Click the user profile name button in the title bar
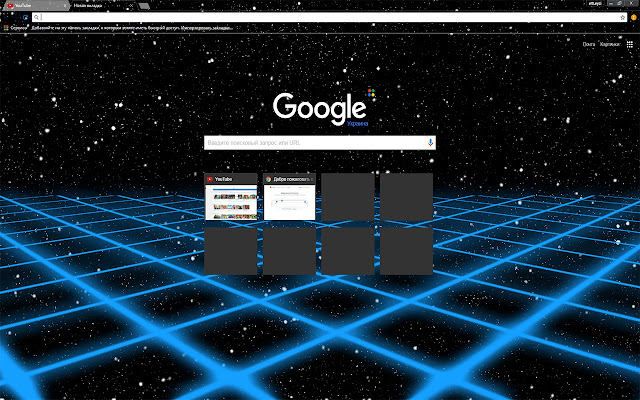The image size is (640, 400). coord(595,3)
